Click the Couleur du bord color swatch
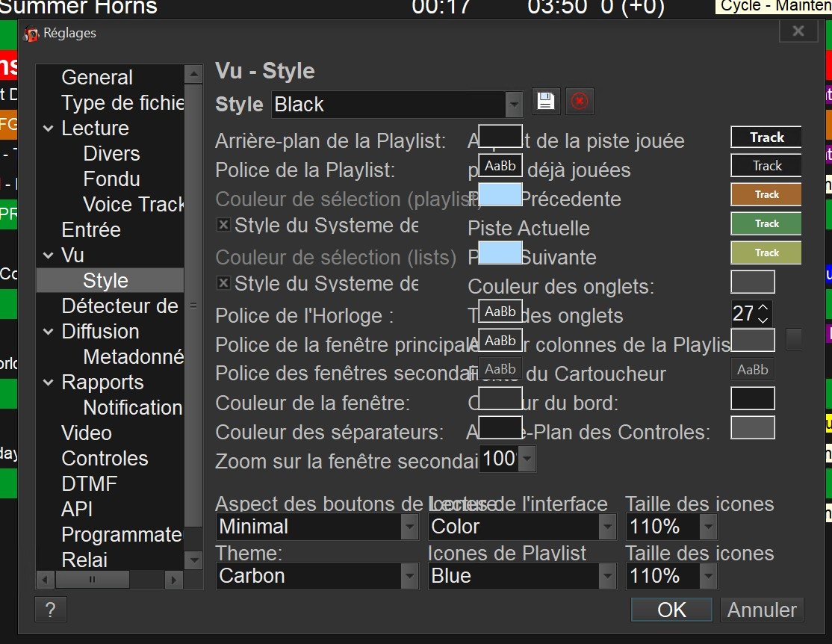The width and height of the screenshot is (832, 644). tap(752, 398)
